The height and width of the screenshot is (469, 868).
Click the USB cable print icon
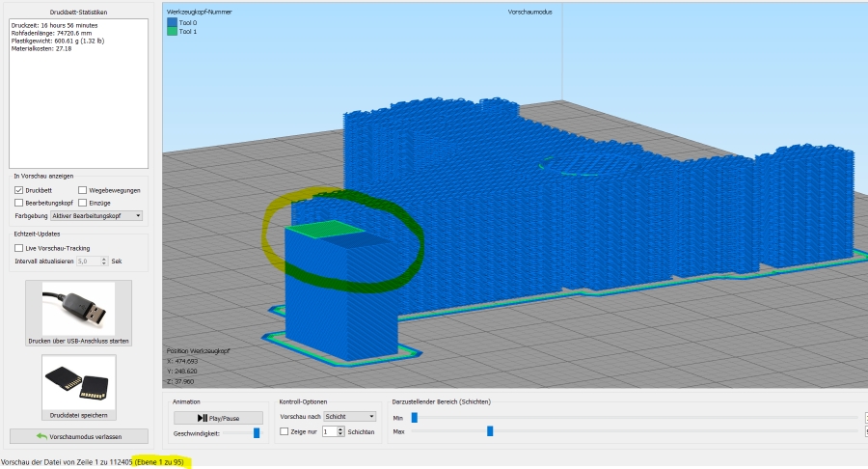click(78, 308)
